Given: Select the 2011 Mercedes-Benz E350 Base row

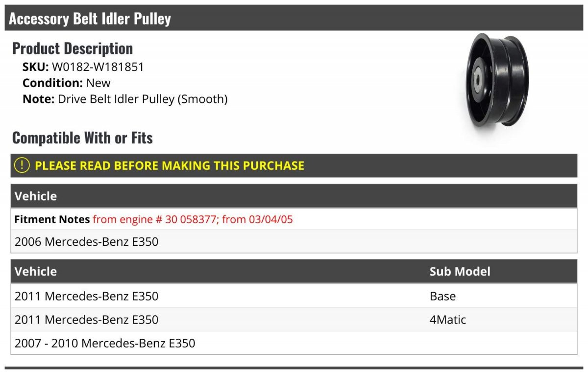Looking at the screenshot, I should point(87,296).
